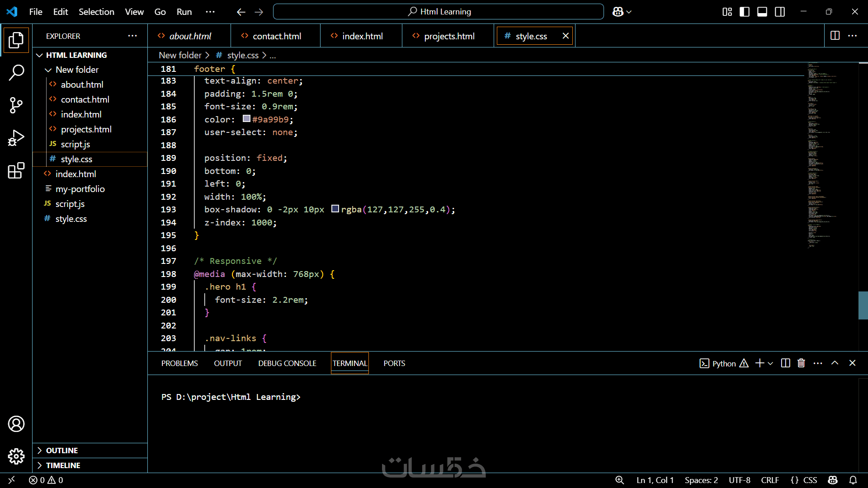
Task: Toggle the primary side bar visibility
Action: [x=745, y=12]
